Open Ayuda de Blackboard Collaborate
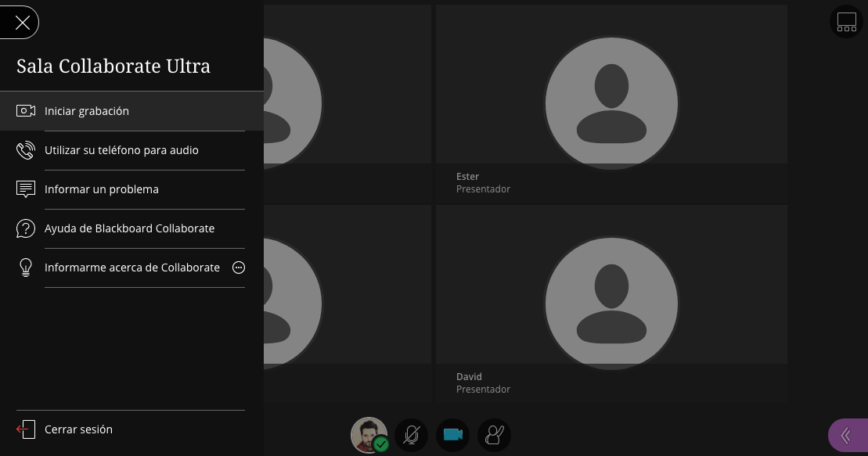Image resolution: width=868 pixels, height=456 pixels. pos(130,228)
